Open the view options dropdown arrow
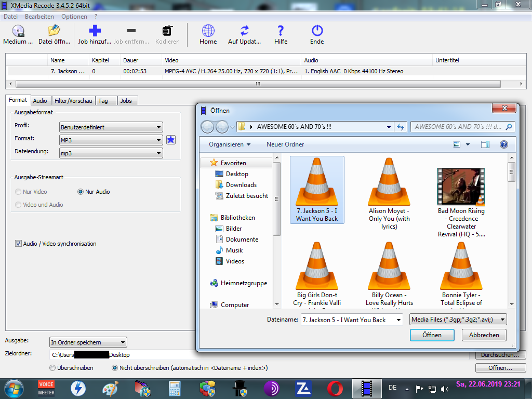532x399 pixels. coord(468,144)
